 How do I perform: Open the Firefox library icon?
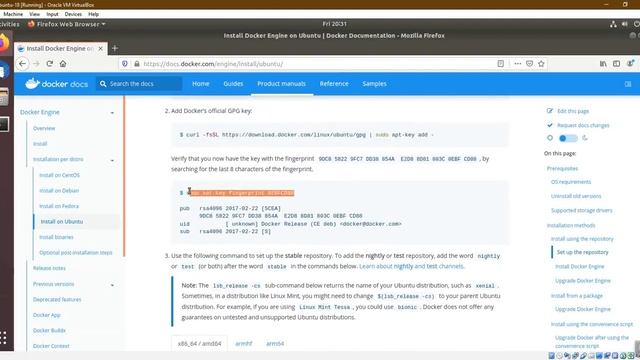pos(603,64)
